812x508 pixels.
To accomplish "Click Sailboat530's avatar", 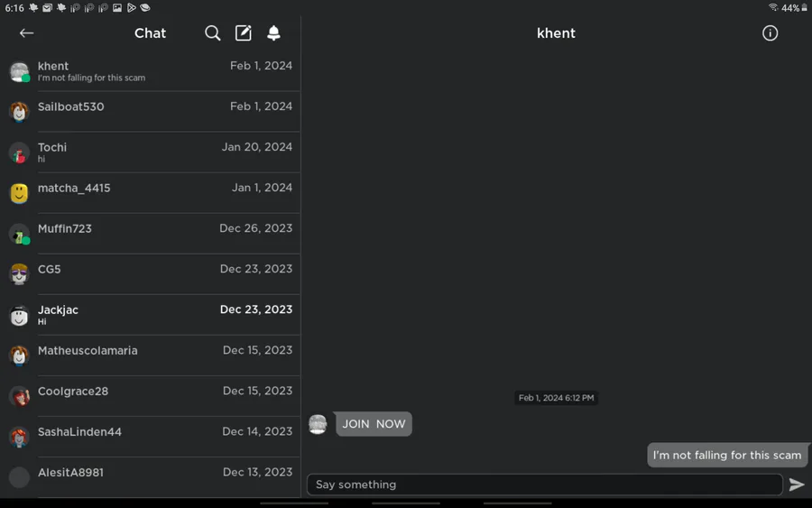I will click(x=20, y=112).
